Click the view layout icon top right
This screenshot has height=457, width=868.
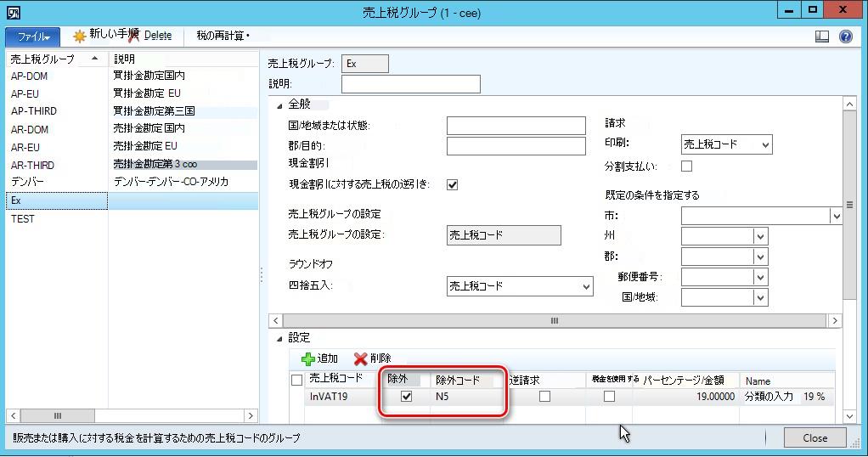[x=822, y=37]
